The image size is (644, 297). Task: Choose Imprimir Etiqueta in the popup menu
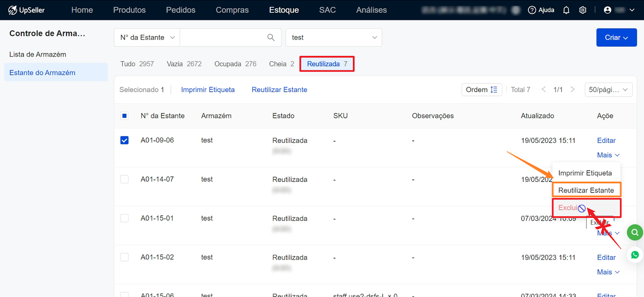(x=585, y=173)
